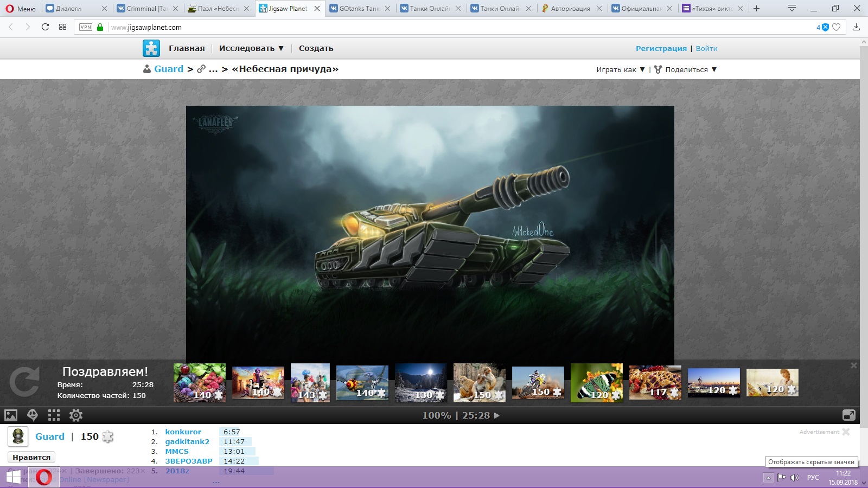Viewport: 868px width, 488px height.
Task: Open the Windows Start menu
Action: [14, 477]
